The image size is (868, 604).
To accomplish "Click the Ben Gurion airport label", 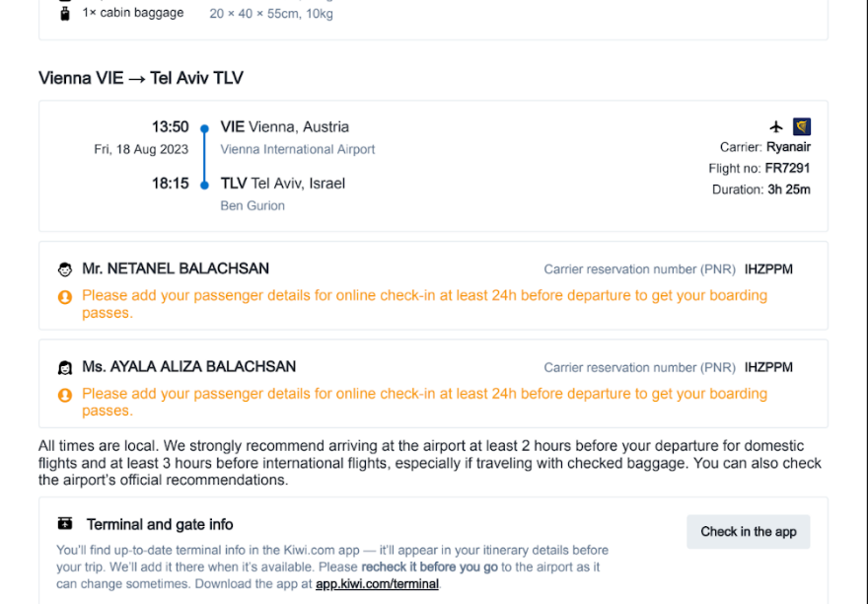I will click(x=253, y=206).
